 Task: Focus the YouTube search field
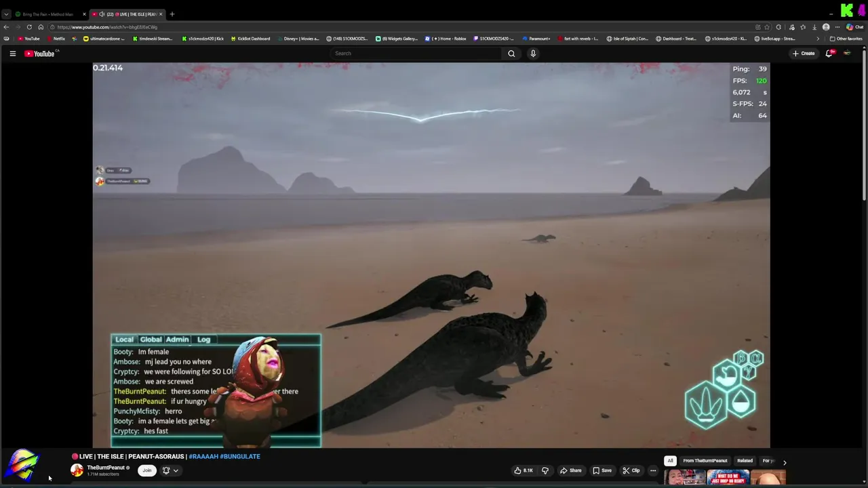(x=416, y=54)
